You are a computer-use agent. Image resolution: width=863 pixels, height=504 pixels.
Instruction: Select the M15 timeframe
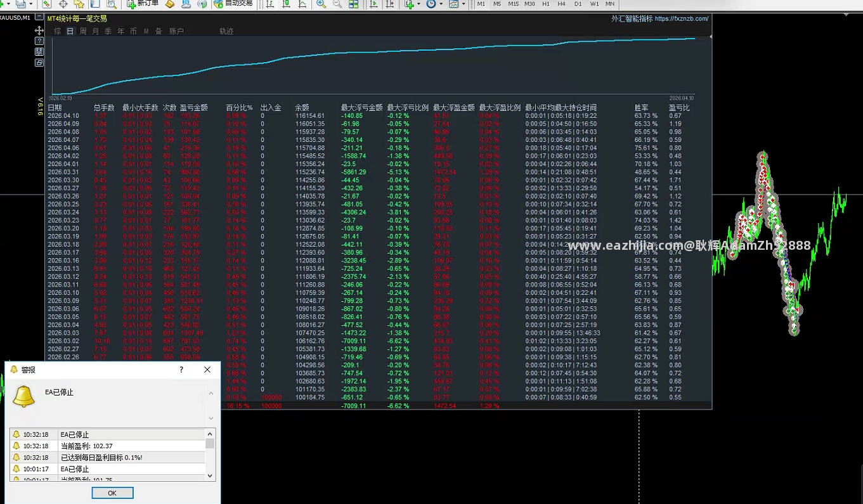click(x=514, y=4)
